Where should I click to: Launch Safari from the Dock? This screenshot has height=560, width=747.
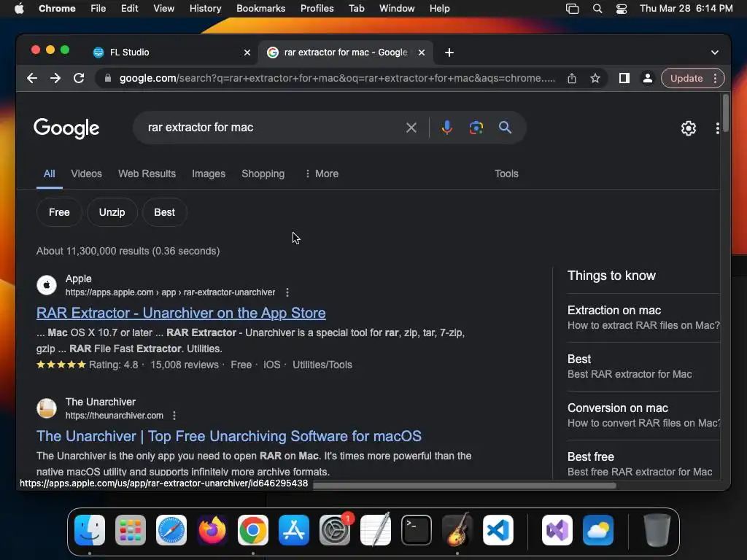(x=171, y=530)
